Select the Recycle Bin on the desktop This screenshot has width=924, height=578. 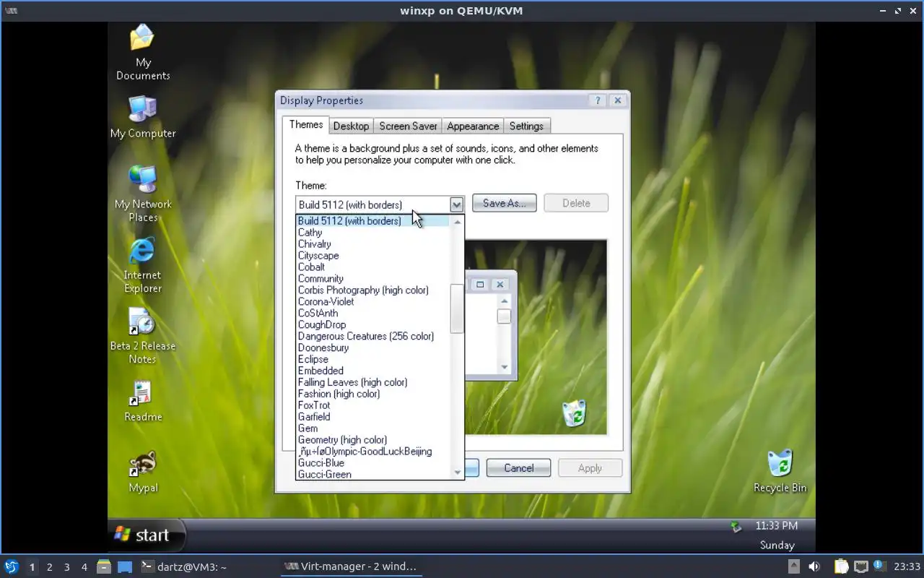(780, 472)
